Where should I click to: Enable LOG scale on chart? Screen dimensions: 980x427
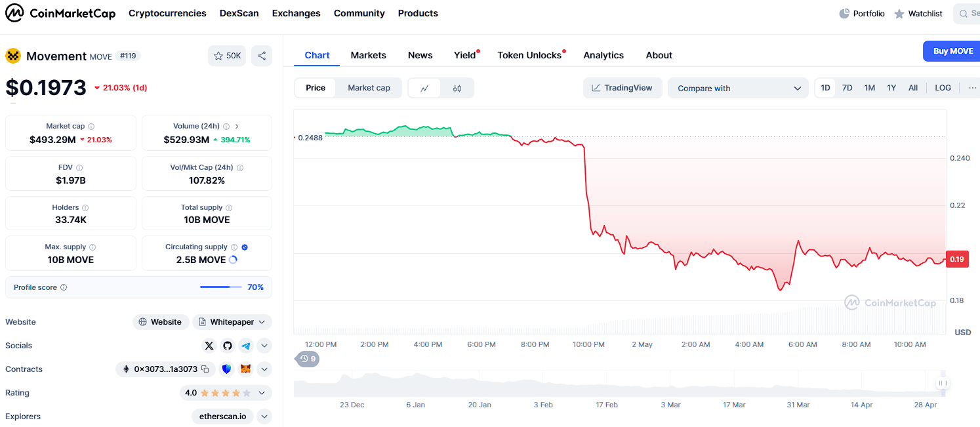click(943, 88)
